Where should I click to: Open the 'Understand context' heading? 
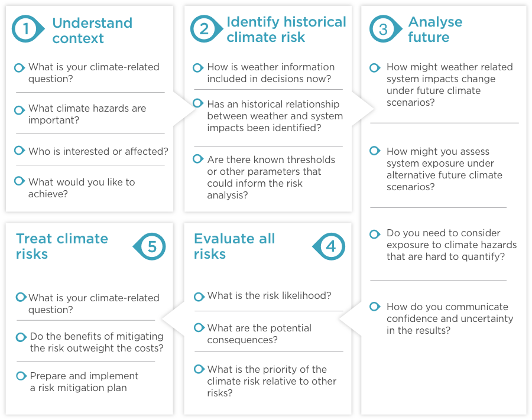pos(92,31)
